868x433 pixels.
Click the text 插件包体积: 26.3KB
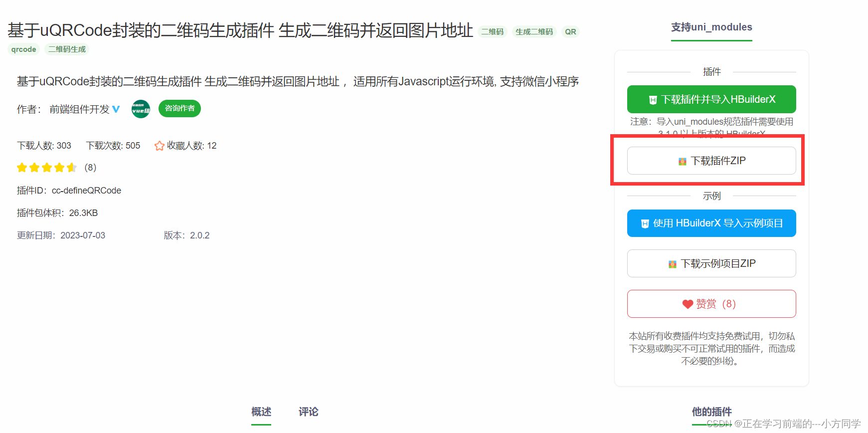coord(57,213)
